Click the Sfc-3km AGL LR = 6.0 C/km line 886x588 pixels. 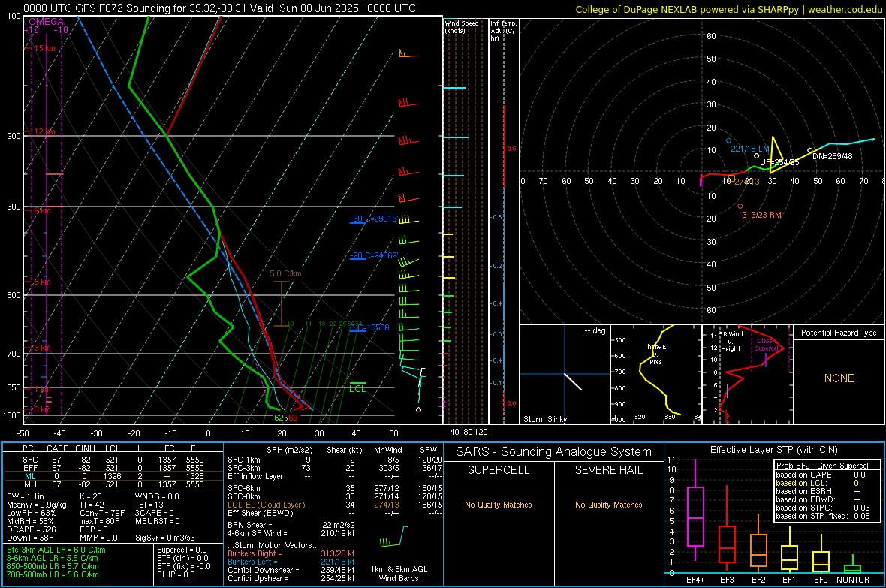(56, 550)
